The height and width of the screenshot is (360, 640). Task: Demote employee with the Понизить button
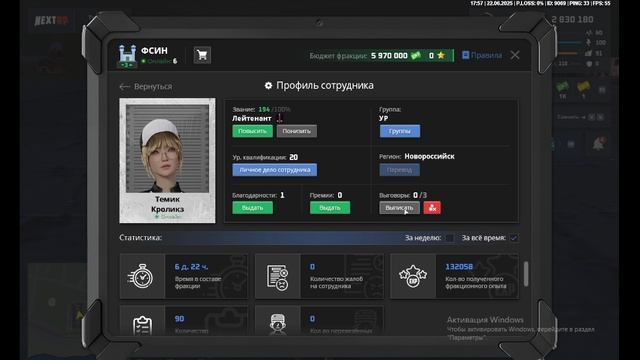point(297,131)
